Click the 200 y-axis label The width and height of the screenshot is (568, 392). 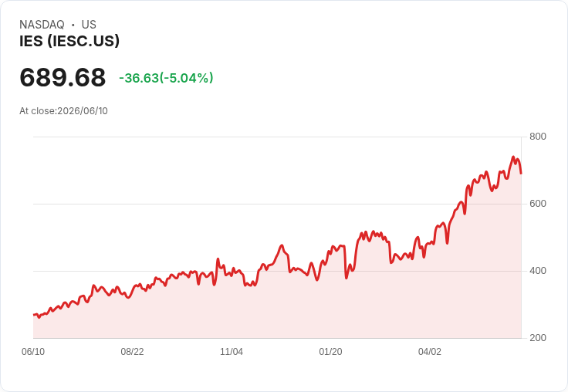tap(538, 338)
